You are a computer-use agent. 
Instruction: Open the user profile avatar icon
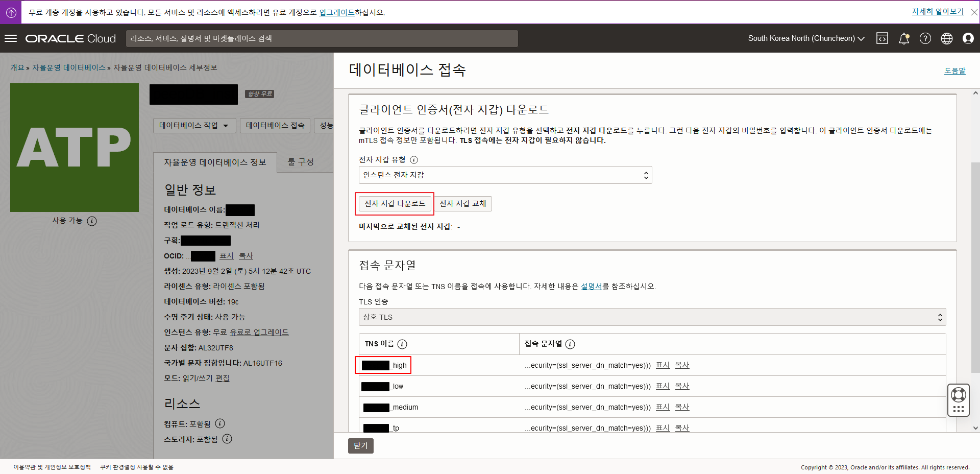968,38
